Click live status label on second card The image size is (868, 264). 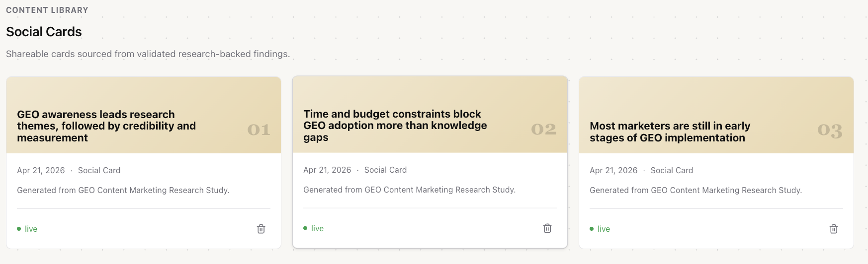[317, 228]
